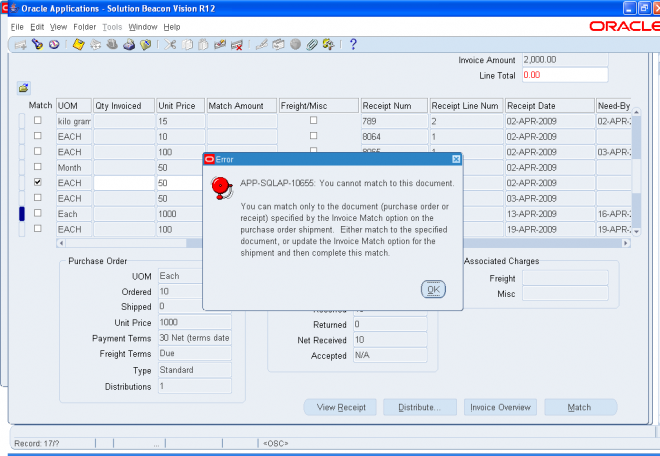Click OK in the Error dialog

(x=433, y=289)
